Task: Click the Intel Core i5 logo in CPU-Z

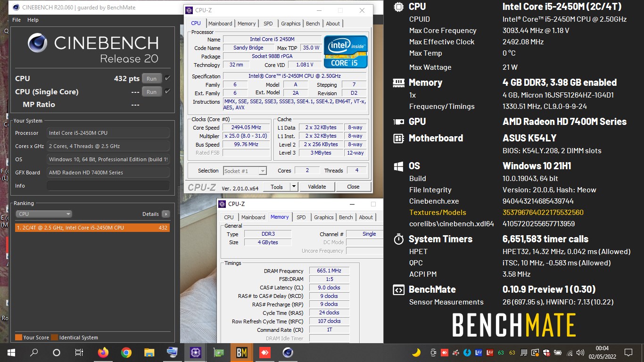Action: [x=346, y=51]
